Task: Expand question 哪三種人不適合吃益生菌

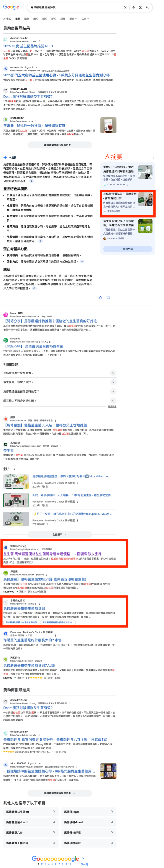Action: [x=60, y=401]
